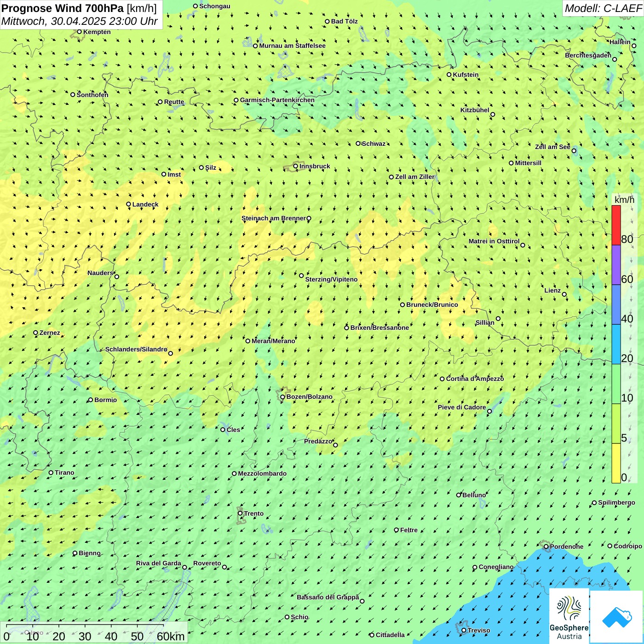The width and height of the screenshot is (644, 644).
Task: Click the Bad Tölz location dot
Action: [x=328, y=21]
